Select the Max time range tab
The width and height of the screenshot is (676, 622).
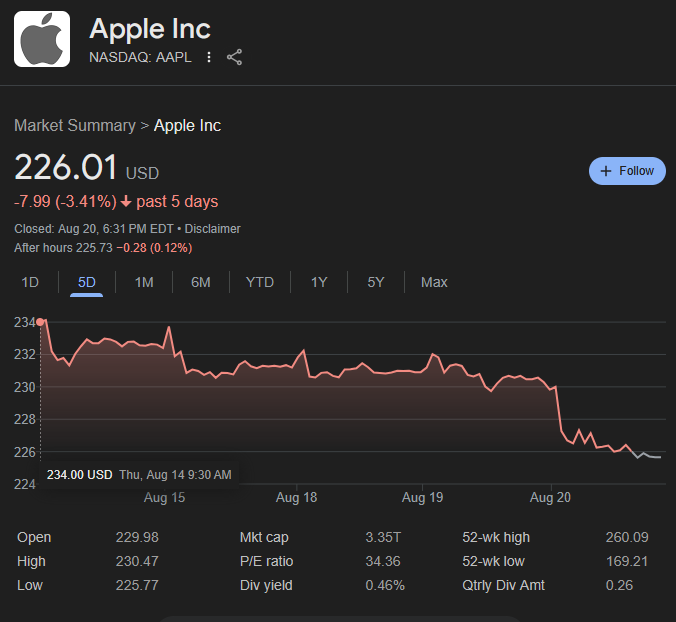434,283
